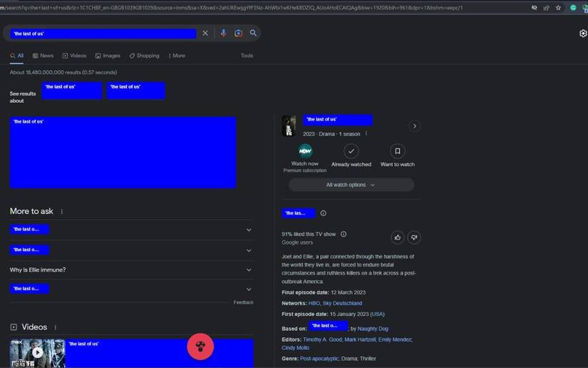Click the Feedback link
This screenshot has height=368, width=588.
pos(243,302)
